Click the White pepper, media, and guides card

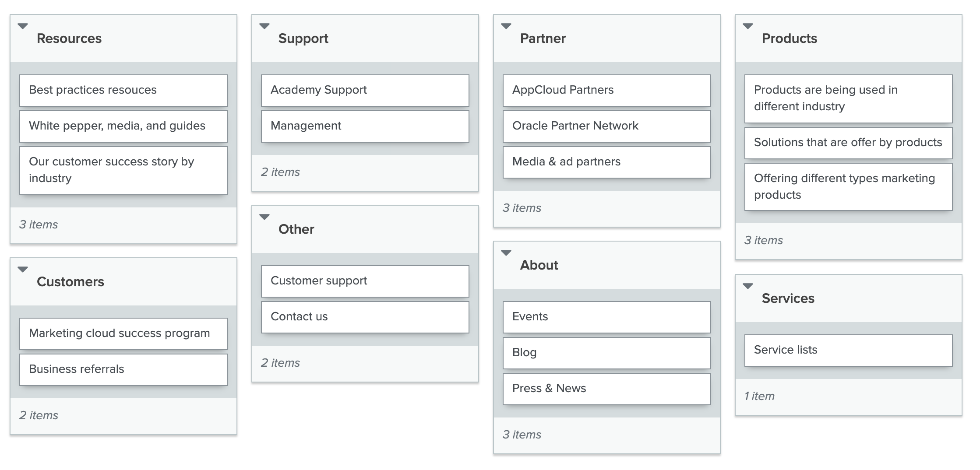123,126
